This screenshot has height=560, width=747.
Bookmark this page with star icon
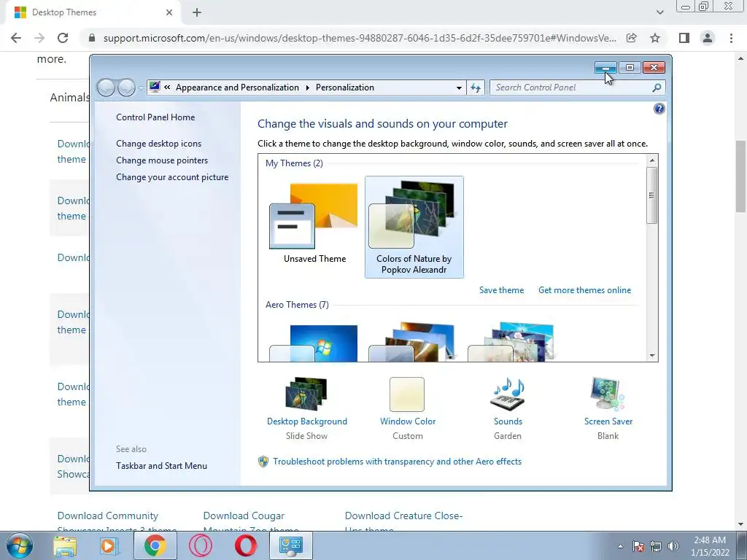(655, 38)
